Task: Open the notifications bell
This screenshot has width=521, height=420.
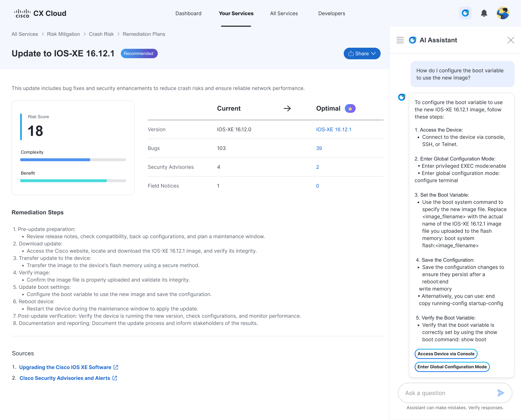Action: [x=484, y=13]
